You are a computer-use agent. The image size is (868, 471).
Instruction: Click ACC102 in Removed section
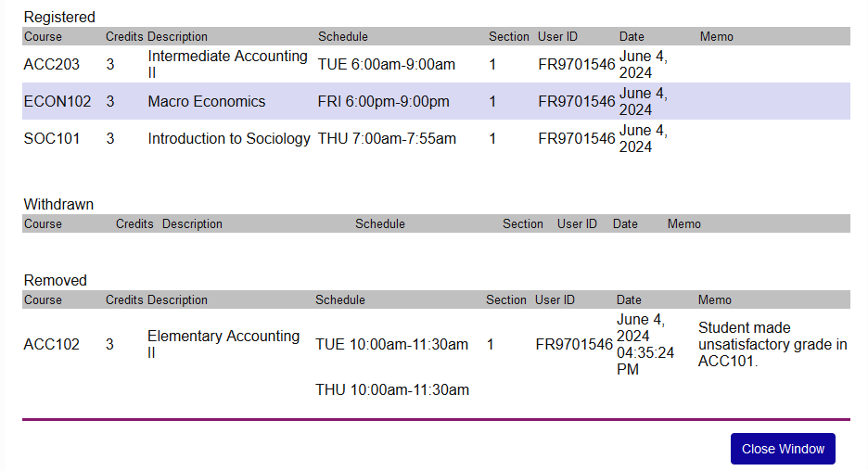coord(52,344)
